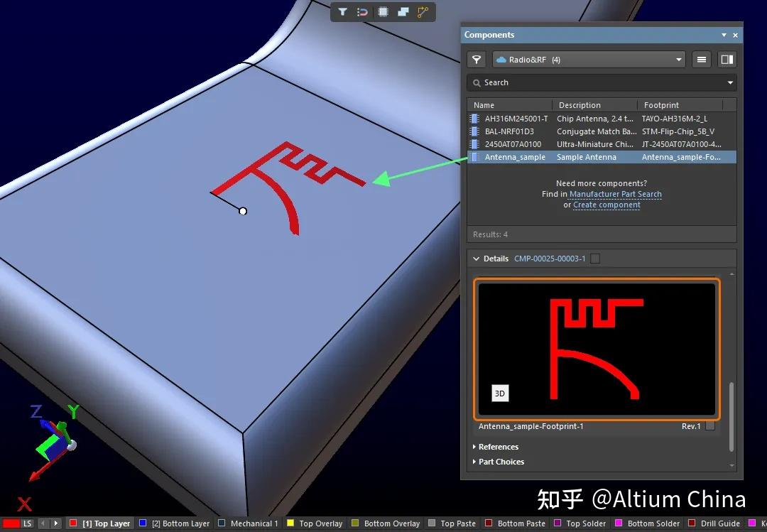Image resolution: width=767 pixels, height=532 pixels.
Task: Click the layer tabs left arrow
Action: pyautogui.click(x=43, y=523)
